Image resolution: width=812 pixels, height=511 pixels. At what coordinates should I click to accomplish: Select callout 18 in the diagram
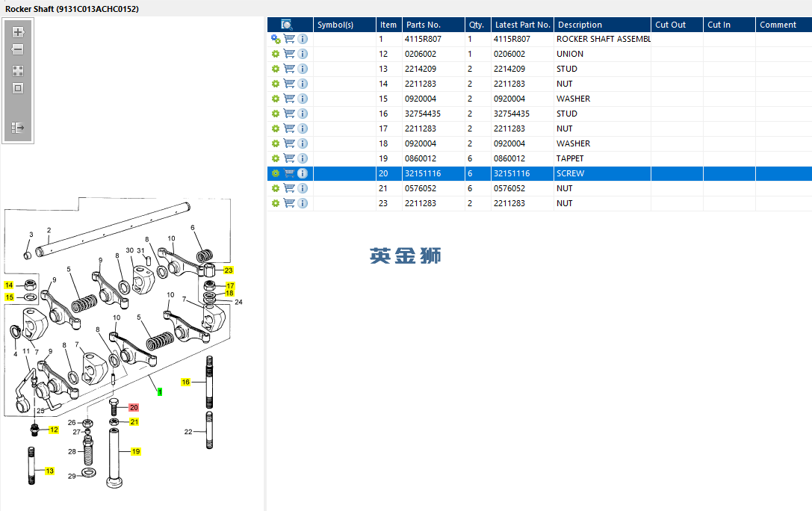(x=229, y=293)
